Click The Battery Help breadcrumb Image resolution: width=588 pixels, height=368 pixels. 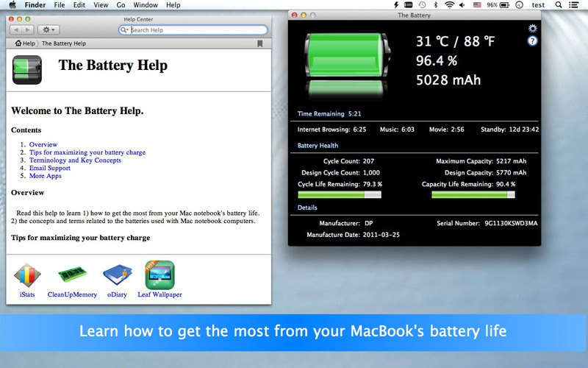[64, 43]
